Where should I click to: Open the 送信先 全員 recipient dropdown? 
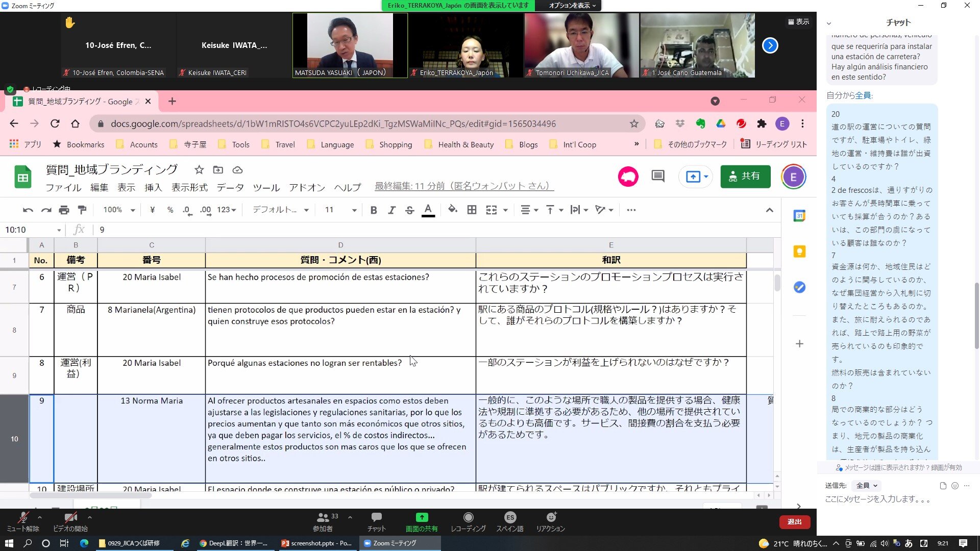(867, 486)
